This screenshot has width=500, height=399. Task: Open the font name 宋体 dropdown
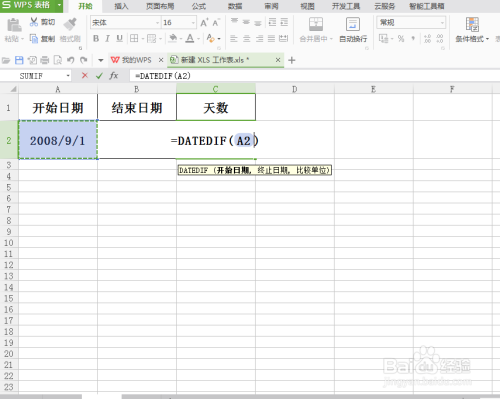tap(158, 23)
